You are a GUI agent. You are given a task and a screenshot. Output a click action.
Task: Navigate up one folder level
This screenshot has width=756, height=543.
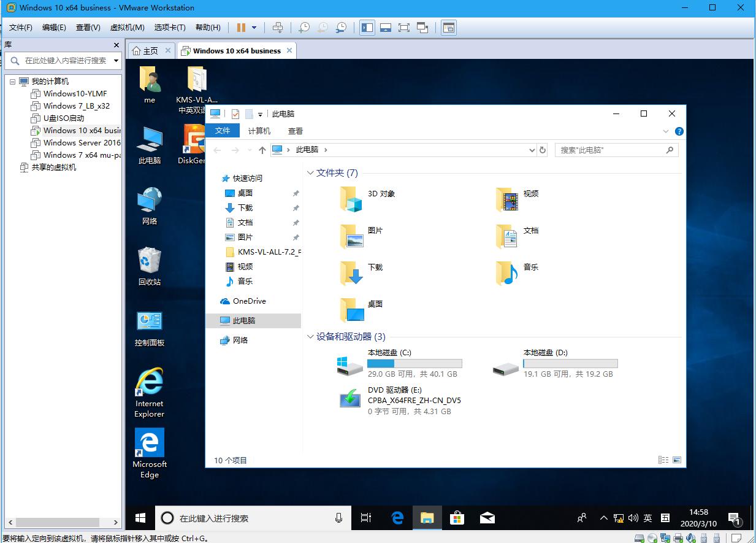click(262, 150)
